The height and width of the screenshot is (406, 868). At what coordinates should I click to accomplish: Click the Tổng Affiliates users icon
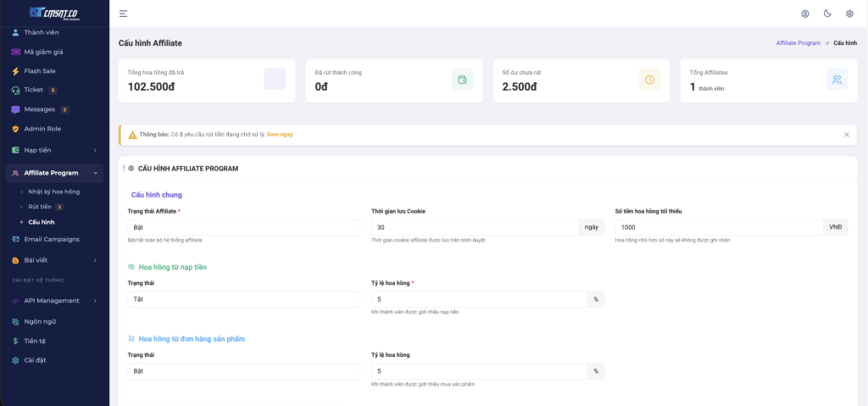click(837, 80)
